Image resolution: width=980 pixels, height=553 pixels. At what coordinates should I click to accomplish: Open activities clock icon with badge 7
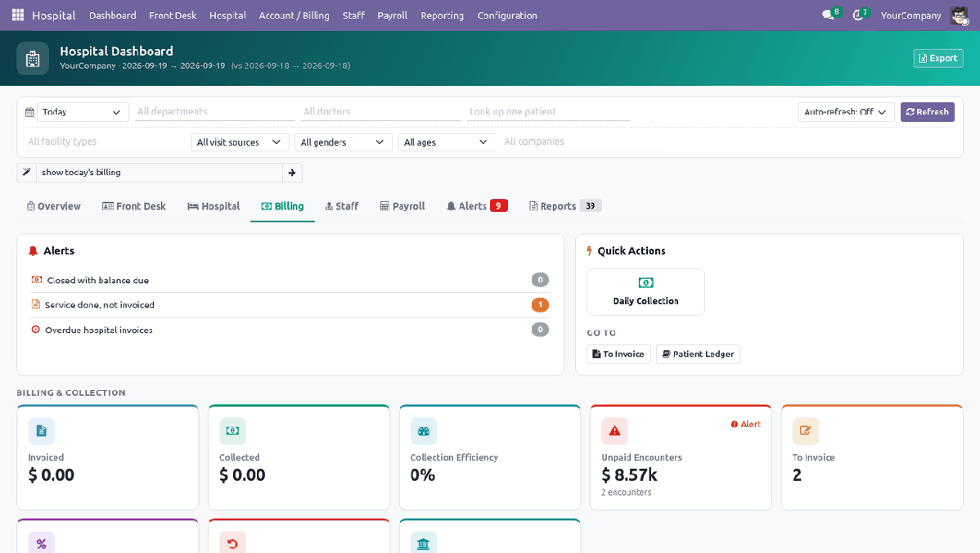860,15
